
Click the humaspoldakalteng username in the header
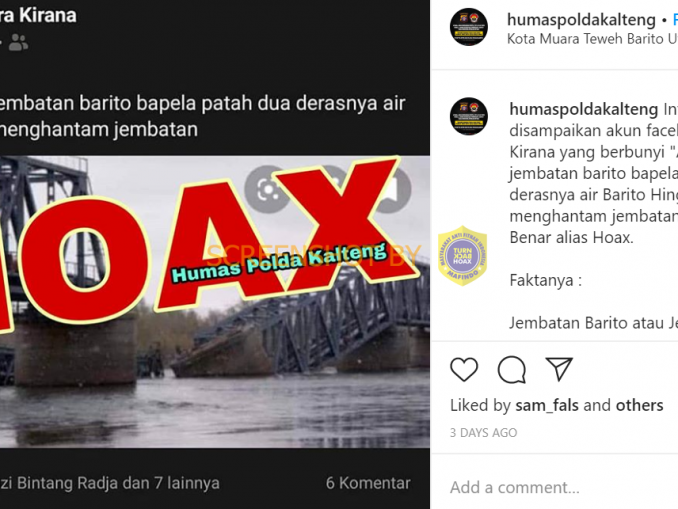(x=581, y=19)
